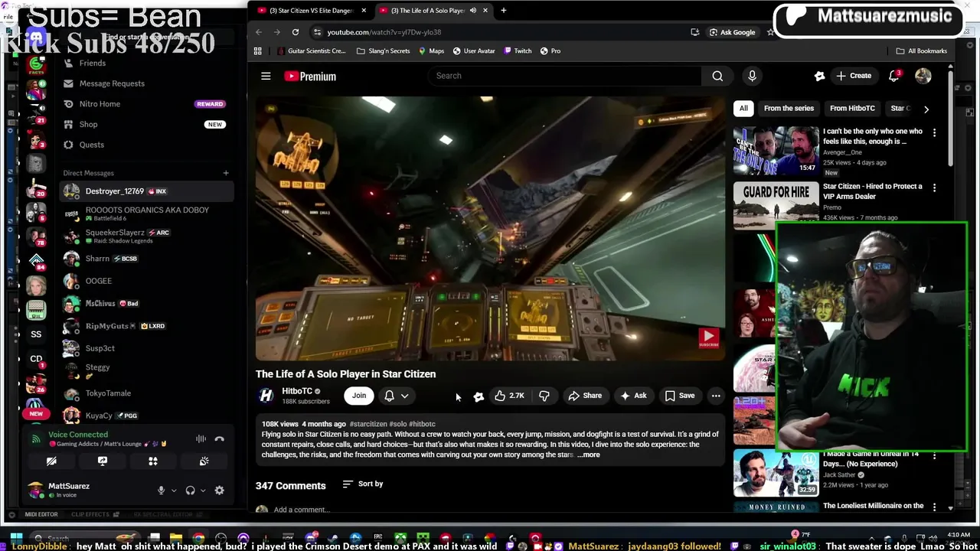Open Discord Message Requests

pyautogui.click(x=145, y=83)
